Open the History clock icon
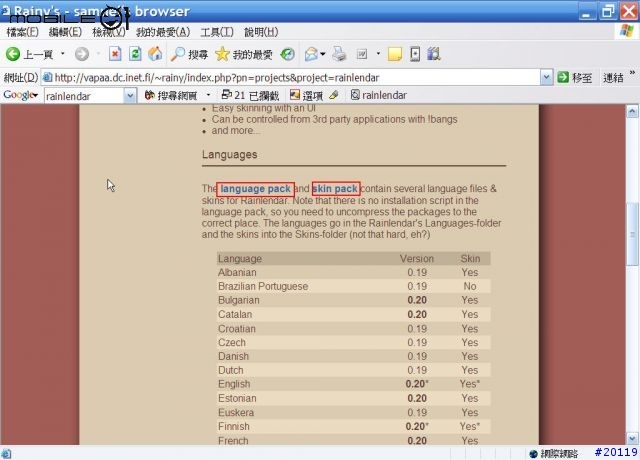Viewport: 640px width, 460px height. [287, 54]
